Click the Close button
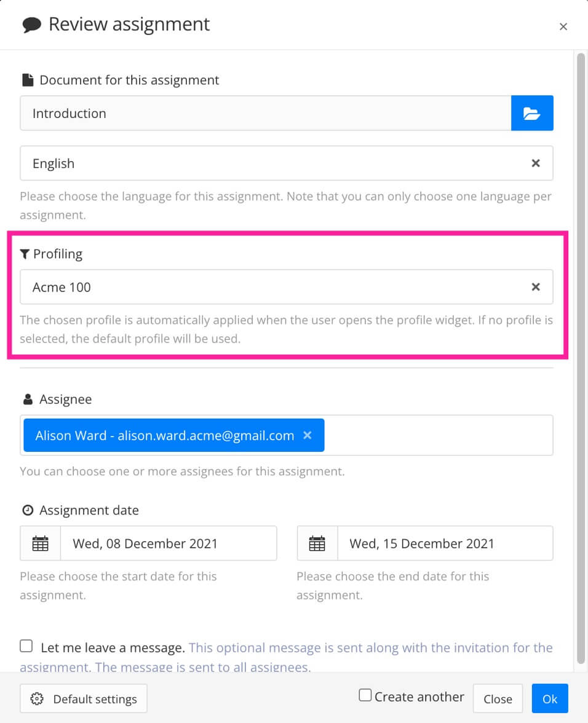588x723 pixels. (x=498, y=698)
